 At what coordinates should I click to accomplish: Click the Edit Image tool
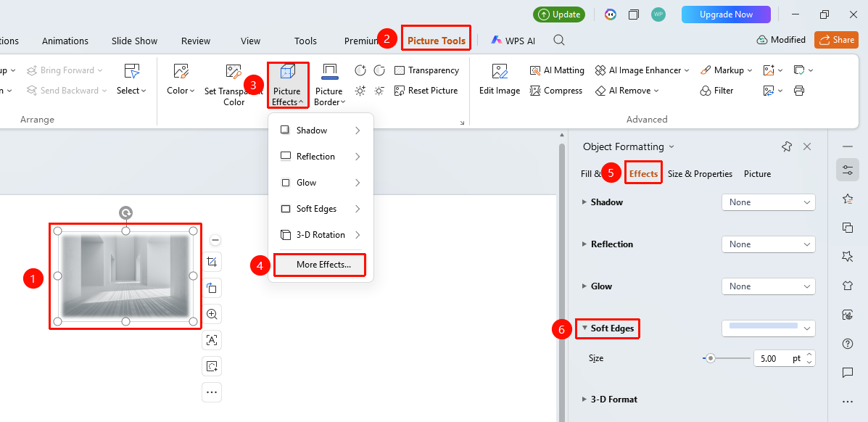pyautogui.click(x=500, y=80)
